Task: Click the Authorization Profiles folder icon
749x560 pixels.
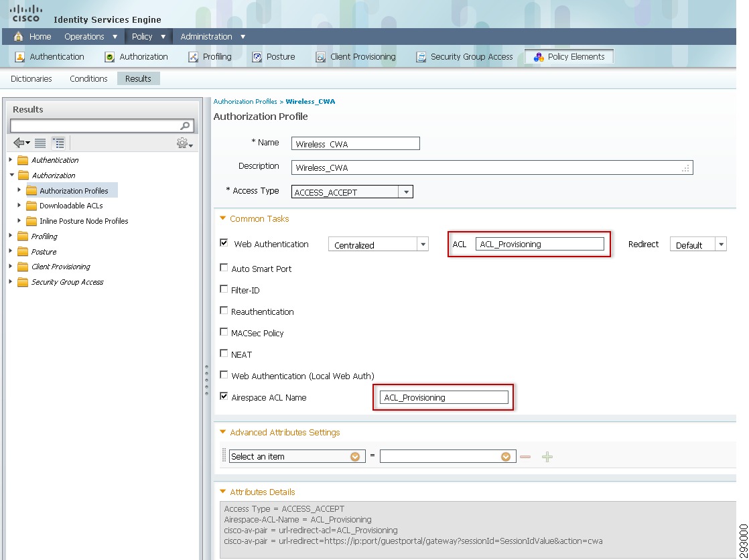Action: [x=31, y=191]
